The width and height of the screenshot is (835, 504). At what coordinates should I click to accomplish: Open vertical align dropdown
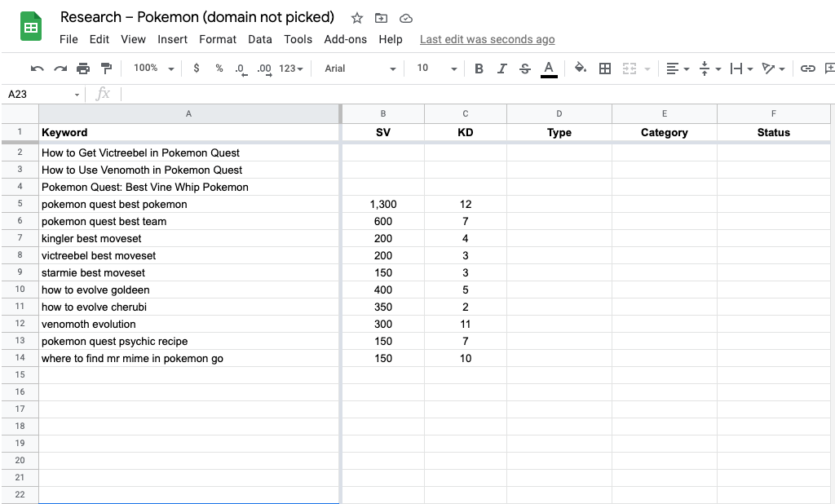tap(710, 69)
